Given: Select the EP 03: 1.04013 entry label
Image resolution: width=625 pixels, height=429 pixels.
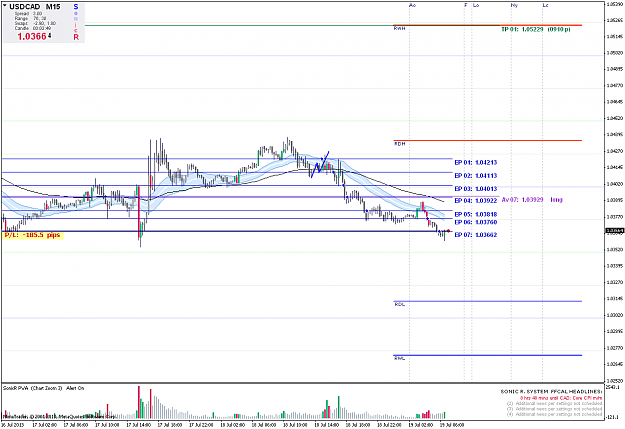Looking at the screenshot, I should click(x=476, y=189).
